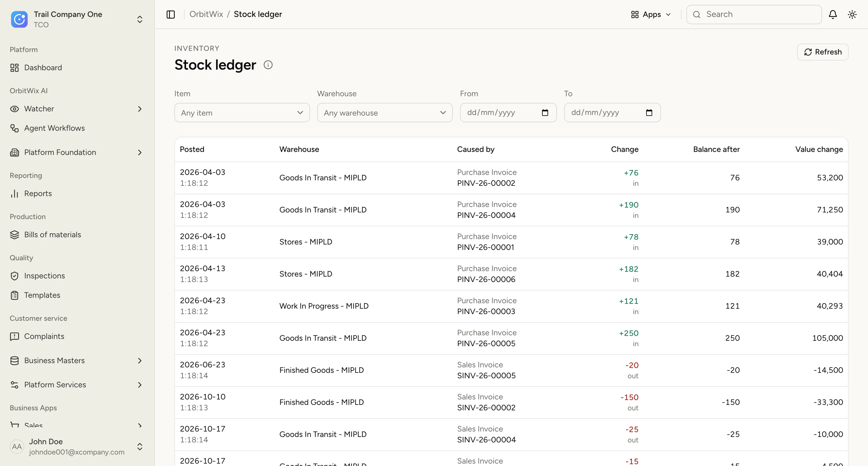Open the Reports menu item

pos(77,193)
